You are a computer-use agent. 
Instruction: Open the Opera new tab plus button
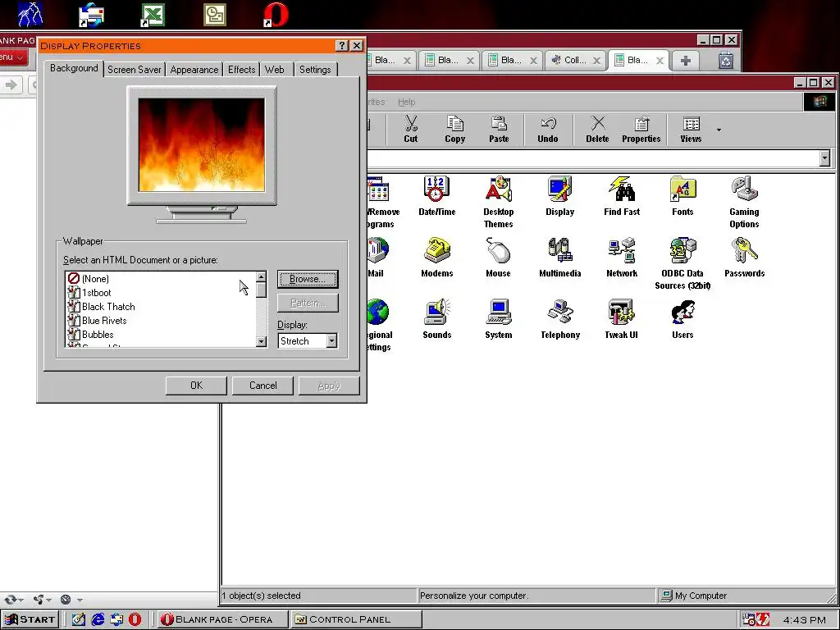pos(686,61)
